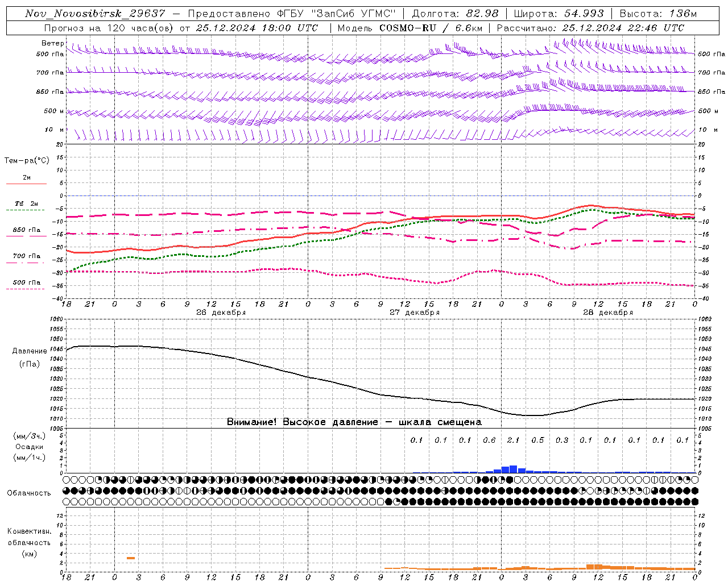
Task: Click the 2.1 precipitation value
Action: pyautogui.click(x=513, y=440)
